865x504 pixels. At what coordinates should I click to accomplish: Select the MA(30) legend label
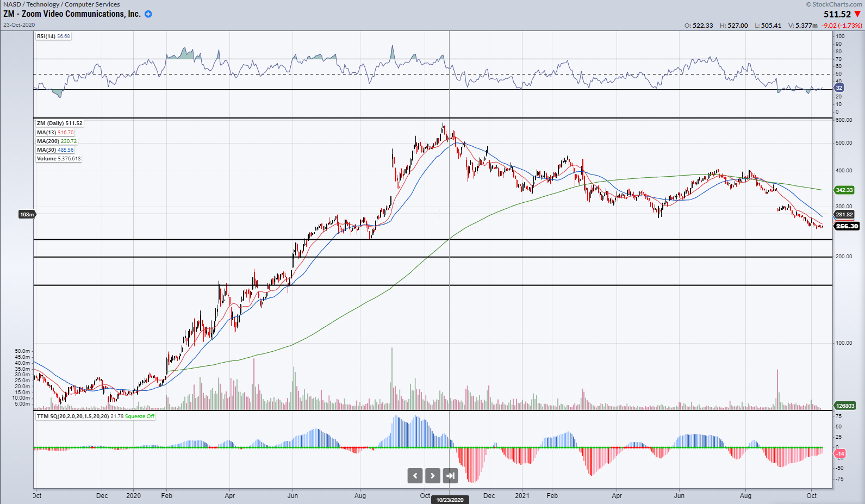pyautogui.click(x=55, y=150)
